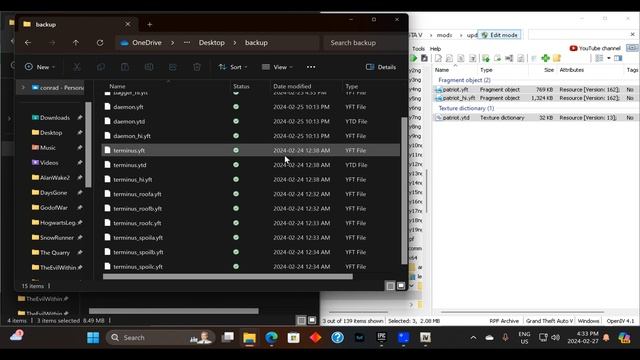640x360 pixels.
Task: Click the Delete trash icon in Explorer toolbar
Action: (197, 67)
